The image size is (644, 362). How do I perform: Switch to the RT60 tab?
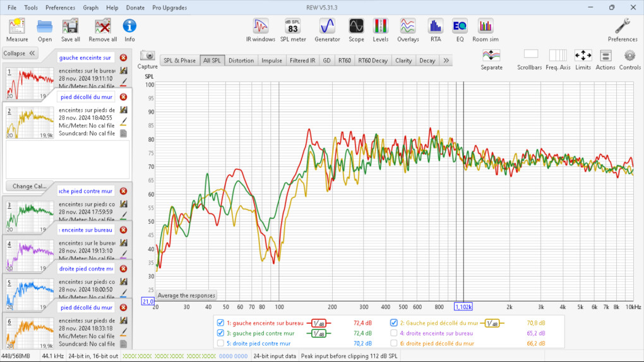(344, 61)
